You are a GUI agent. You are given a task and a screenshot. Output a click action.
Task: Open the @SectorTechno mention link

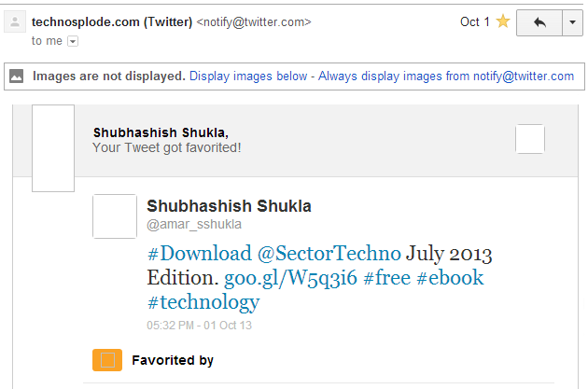tap(329, 254)
